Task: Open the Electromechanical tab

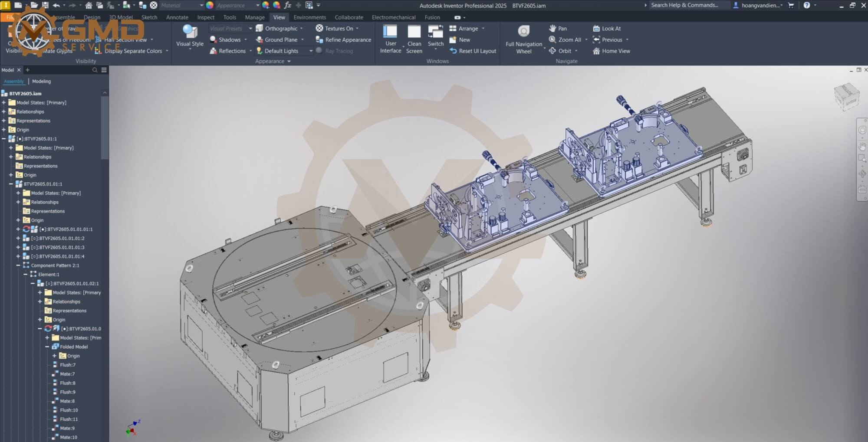Action: click(394, 17)
